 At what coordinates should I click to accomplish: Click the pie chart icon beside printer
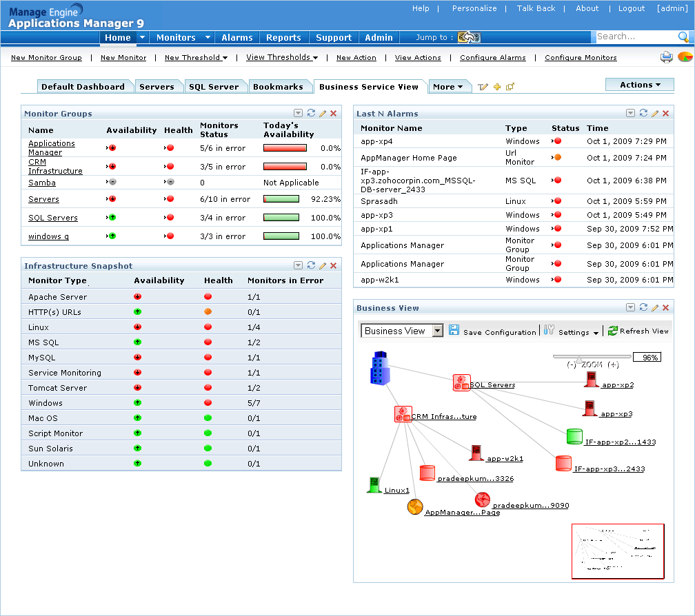click(x=685, y=57)
